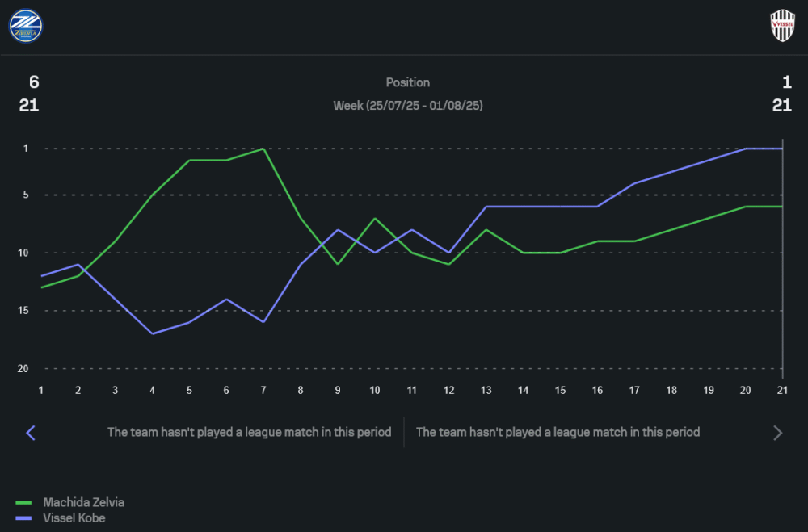Go to previous week with left arrow
Screen dimensions: 808x532
point(31,433)
